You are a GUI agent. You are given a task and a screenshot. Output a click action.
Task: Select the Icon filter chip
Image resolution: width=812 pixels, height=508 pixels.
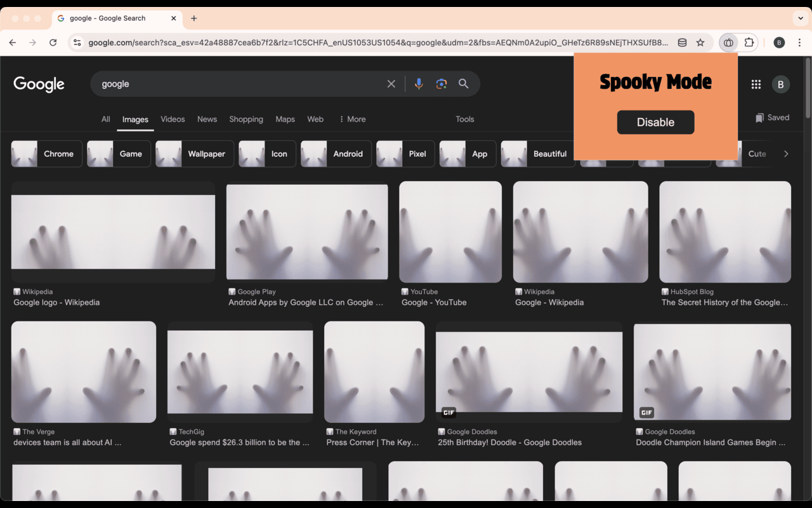[x=267, y=154]
